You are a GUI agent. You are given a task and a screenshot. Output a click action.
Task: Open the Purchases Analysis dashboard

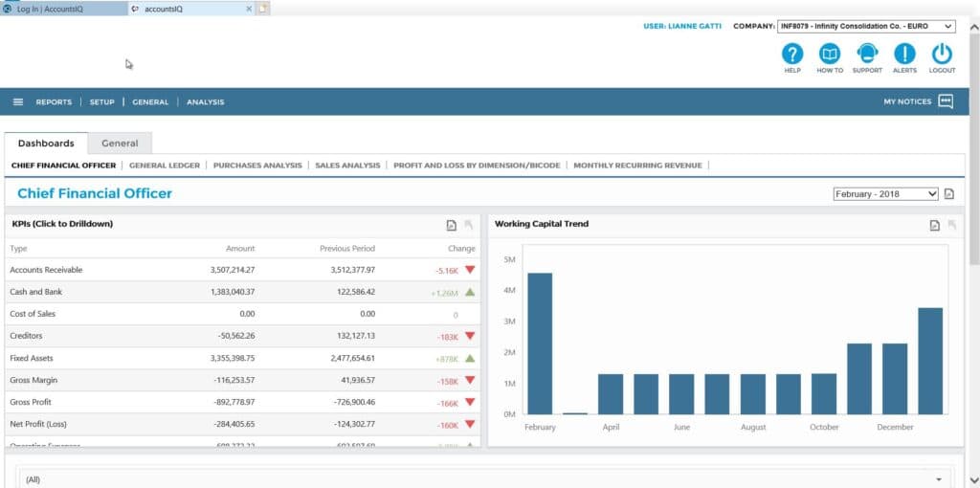(257, 166)
